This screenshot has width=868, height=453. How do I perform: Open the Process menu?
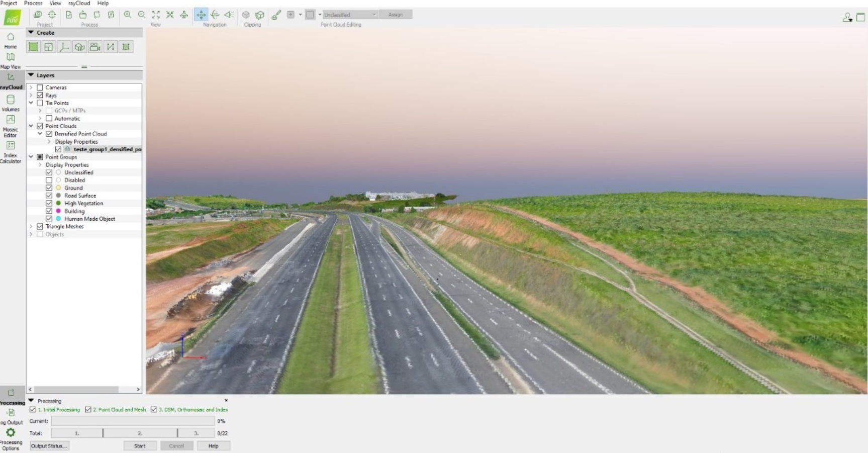pos(33,3)
